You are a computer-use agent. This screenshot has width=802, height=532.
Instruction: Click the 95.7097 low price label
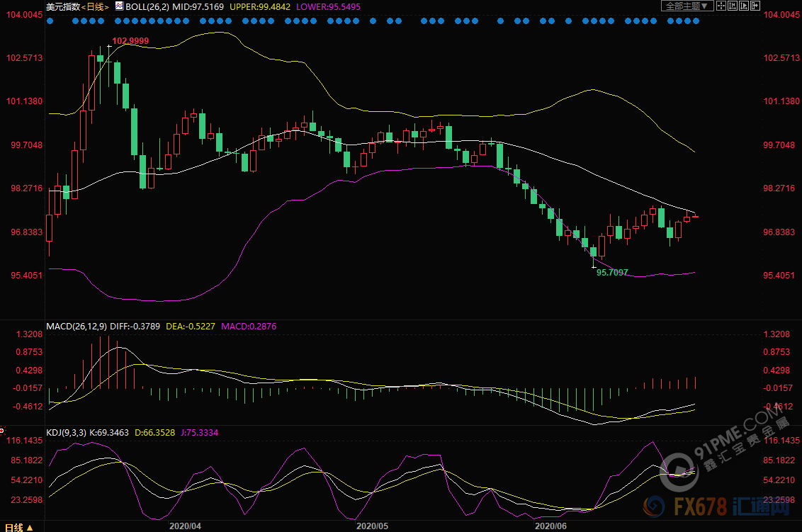612,273
